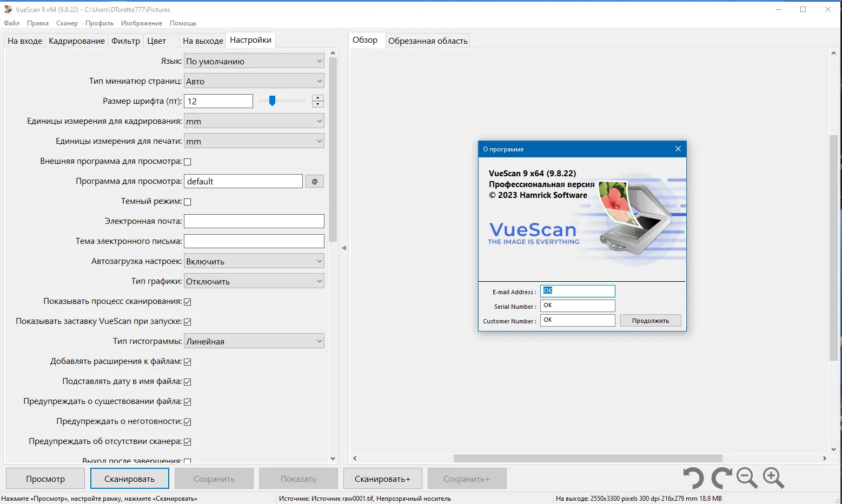Screen dimensions: 842x504
Task: Open the Тип графики dropdown
Action: coord(254,281)
